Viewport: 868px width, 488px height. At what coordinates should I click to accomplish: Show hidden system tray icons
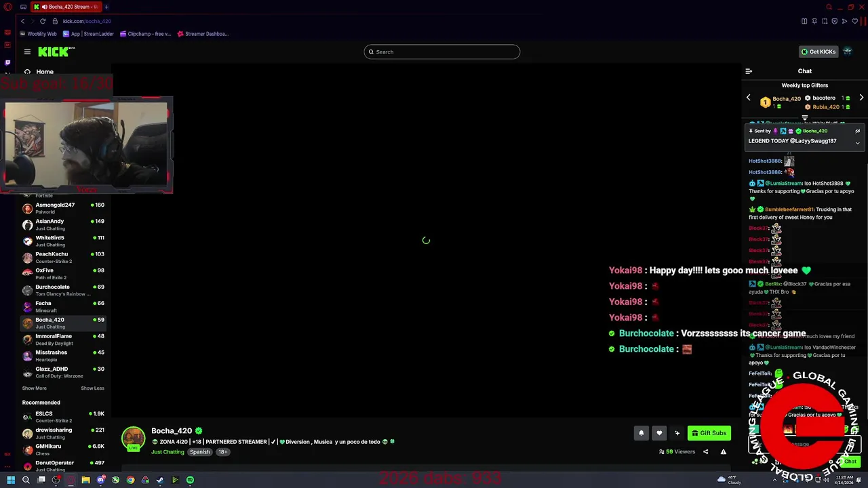pos(773,480)
